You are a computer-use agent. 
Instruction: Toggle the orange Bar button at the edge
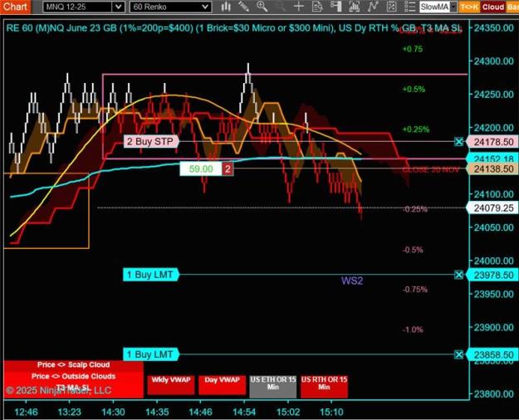click(x=512, y=7)
